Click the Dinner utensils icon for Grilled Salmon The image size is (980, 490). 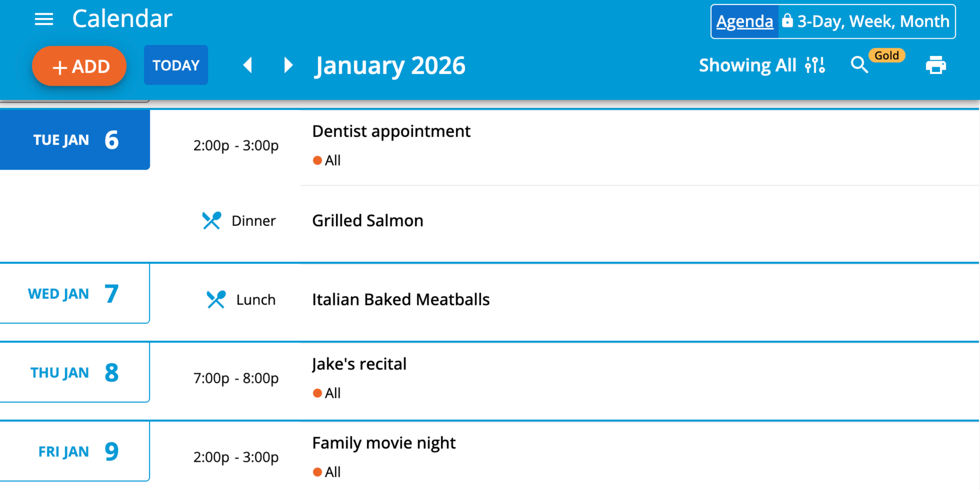click(x=212, y=220)
